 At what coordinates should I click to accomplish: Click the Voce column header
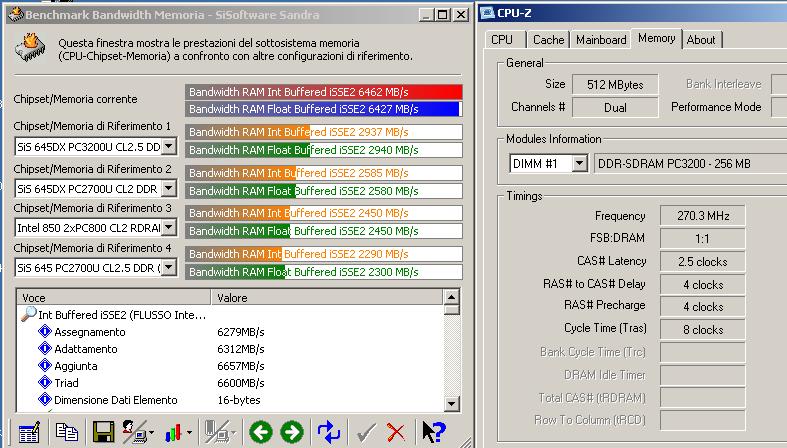pos(114,297)
